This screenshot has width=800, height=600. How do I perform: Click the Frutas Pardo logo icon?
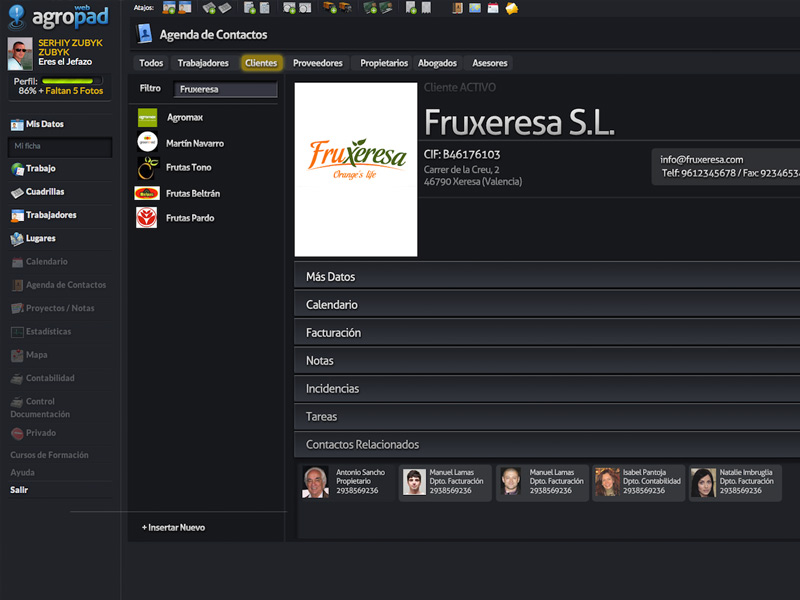(147, 218)
